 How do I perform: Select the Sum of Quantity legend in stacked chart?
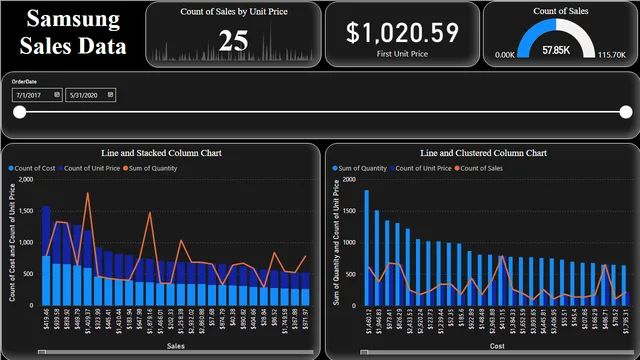[150, 168]
